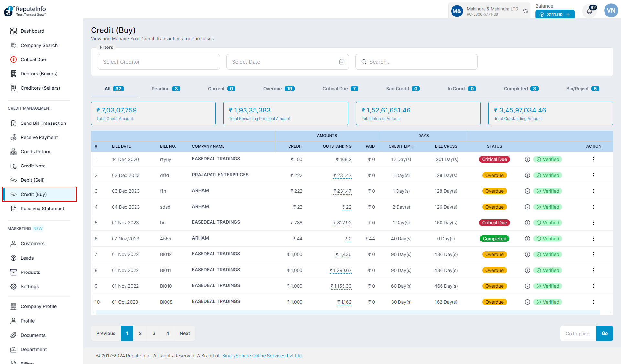Click the horizontal table scrollbar
621x364 pixels.
pos(348,312)
